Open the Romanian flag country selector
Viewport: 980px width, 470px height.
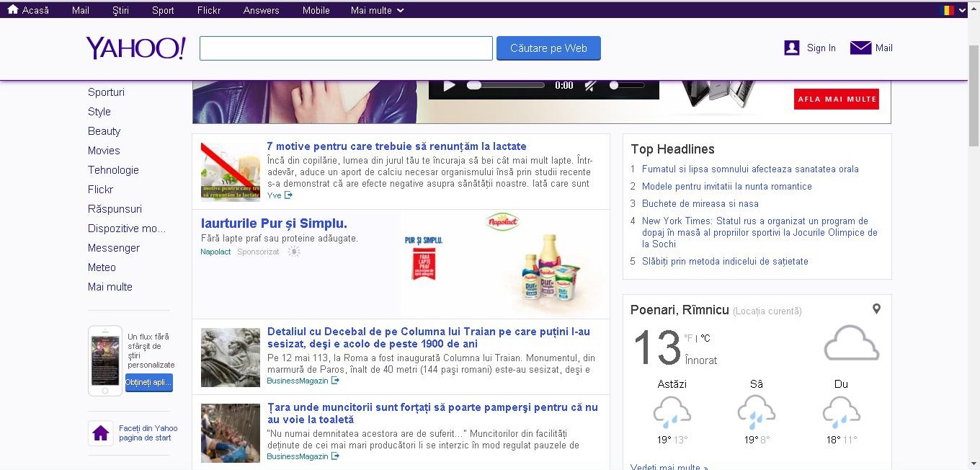[x=954, y=10]
